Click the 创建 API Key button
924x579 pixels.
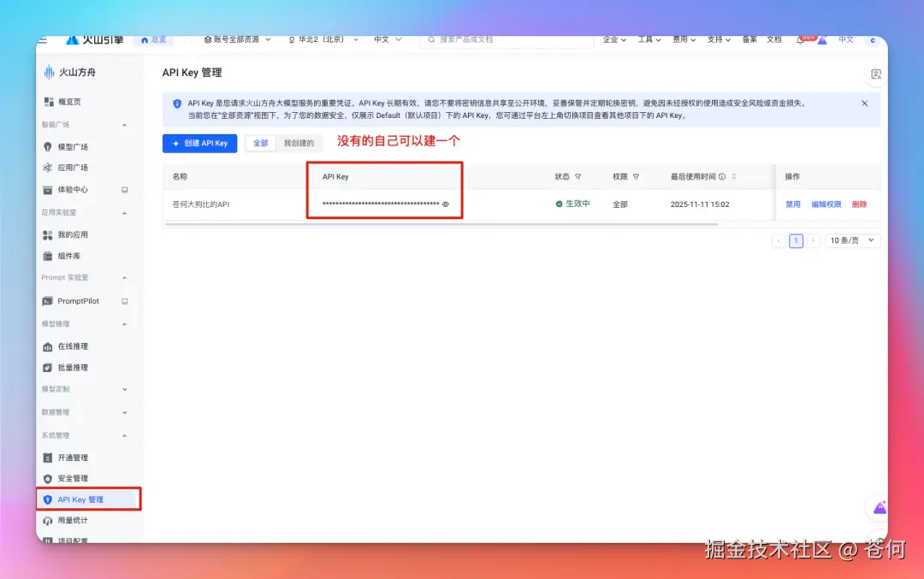click(x=198, y=143)
